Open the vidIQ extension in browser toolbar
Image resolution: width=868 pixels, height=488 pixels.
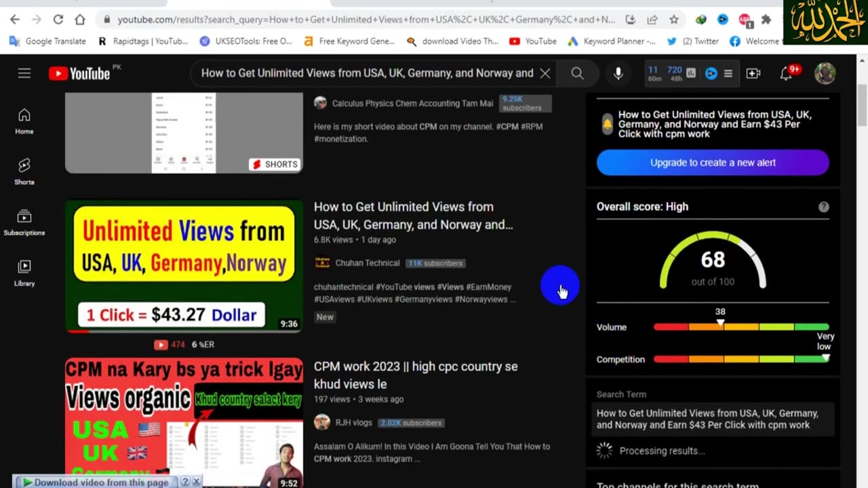point(723,20)
